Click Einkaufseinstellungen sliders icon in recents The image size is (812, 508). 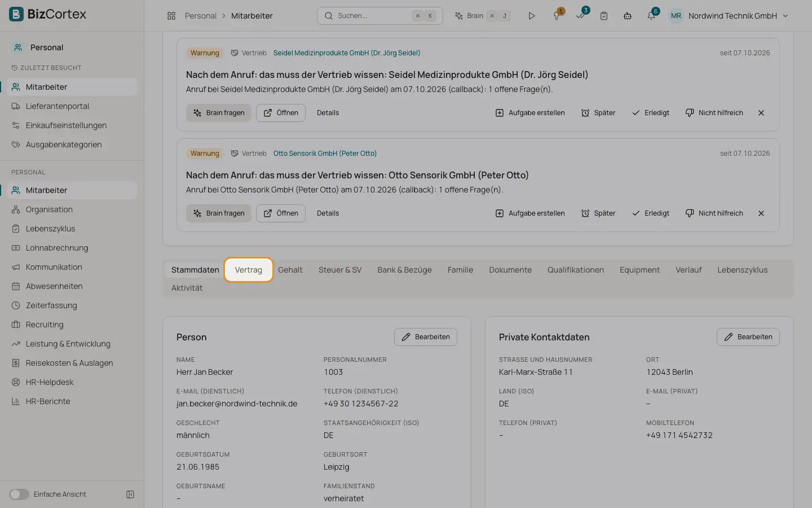coord(16,125)
